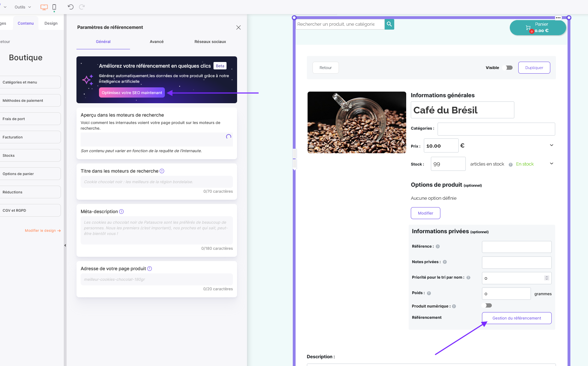588x366 pixels.
Task: Switch to the Avancé tab
Action: point(157,42)
